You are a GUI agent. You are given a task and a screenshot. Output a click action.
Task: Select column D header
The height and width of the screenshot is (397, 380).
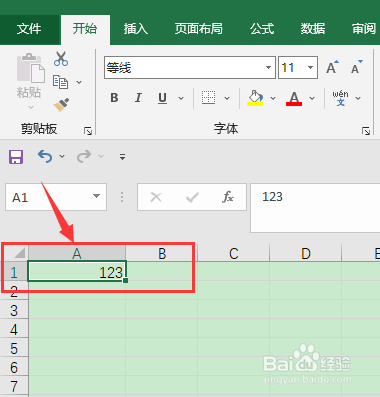click(306, 254)
